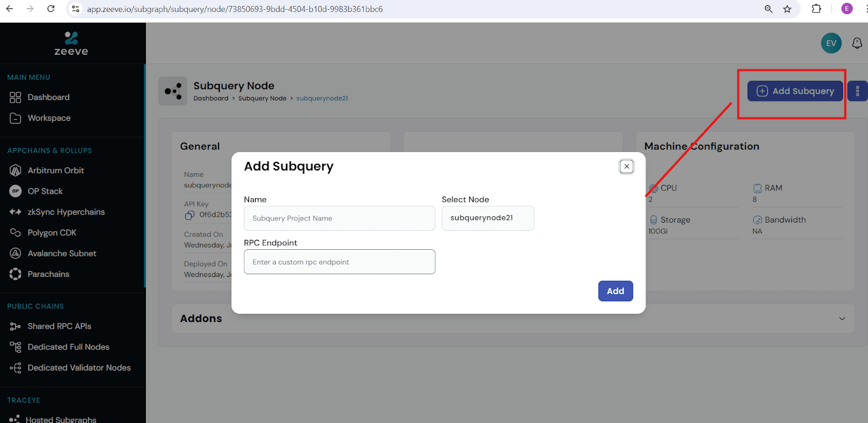The image size is (868, 423).
Task: Click the Dedicated Validator Nodes icon
Action: click(x=15, y=368)
